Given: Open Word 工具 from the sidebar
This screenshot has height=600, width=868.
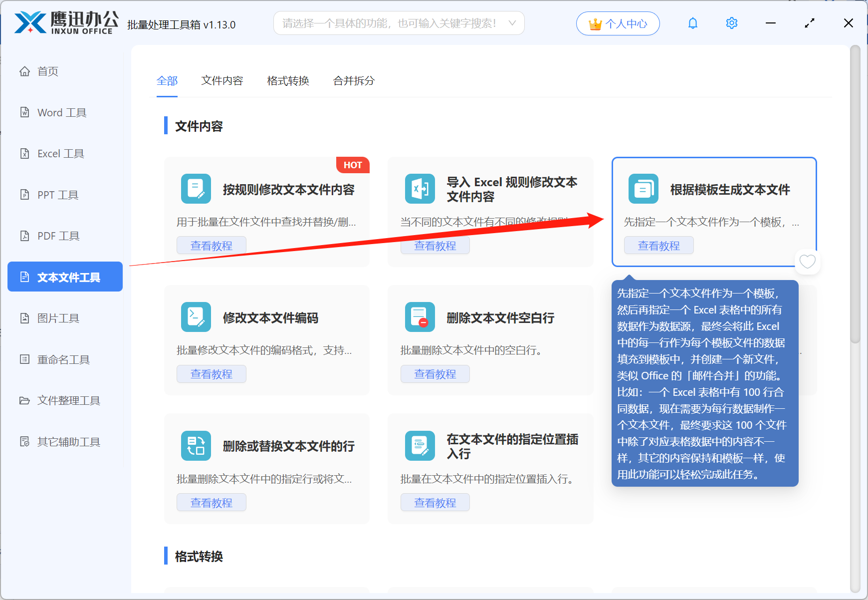Looking at the screenshot, I should point(61,112).
